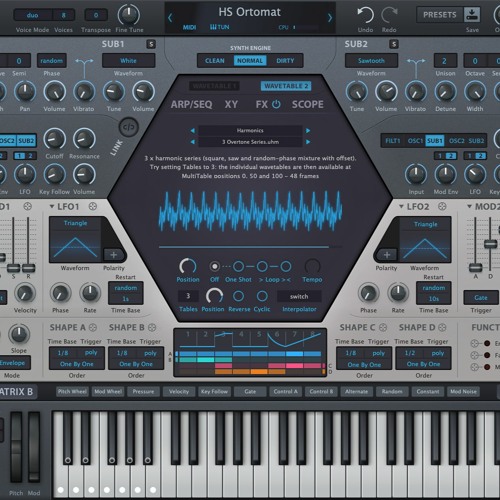Select the Off radio button
The height and width of the screenshot is (500, 500).
(214, 266)
